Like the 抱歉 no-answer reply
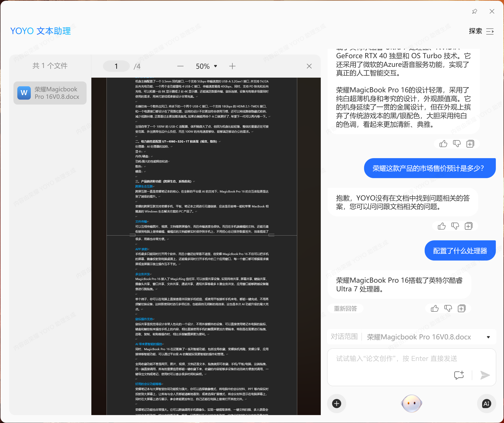This screenshot has height=423, width=504. tap(441, 226)
